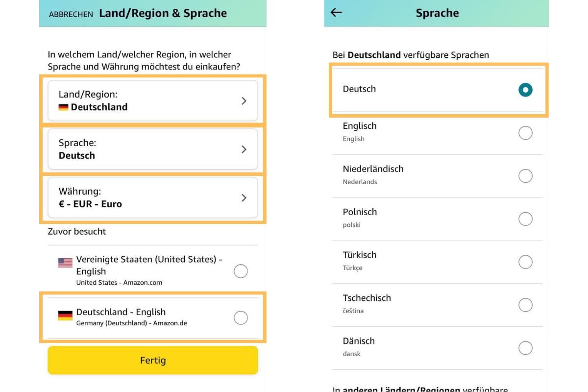Click the German flag beside Deutschland

click(64, 107)
